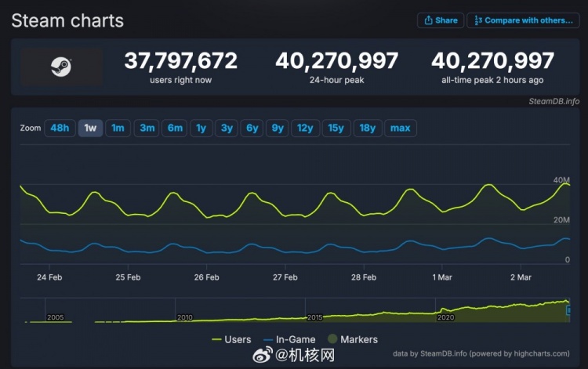The height and width of the screenshot is (369, 588).
Task: Open Compare with others dialog
Action: (523, 20)
